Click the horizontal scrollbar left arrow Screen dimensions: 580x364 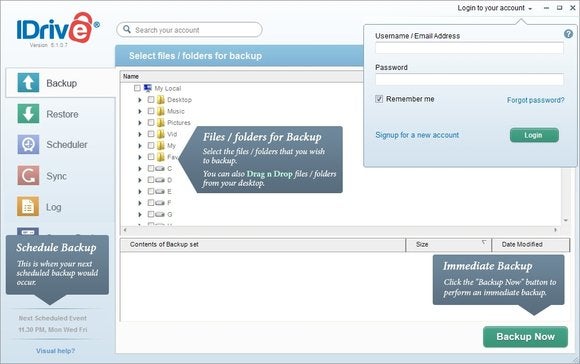pos(125,230)
